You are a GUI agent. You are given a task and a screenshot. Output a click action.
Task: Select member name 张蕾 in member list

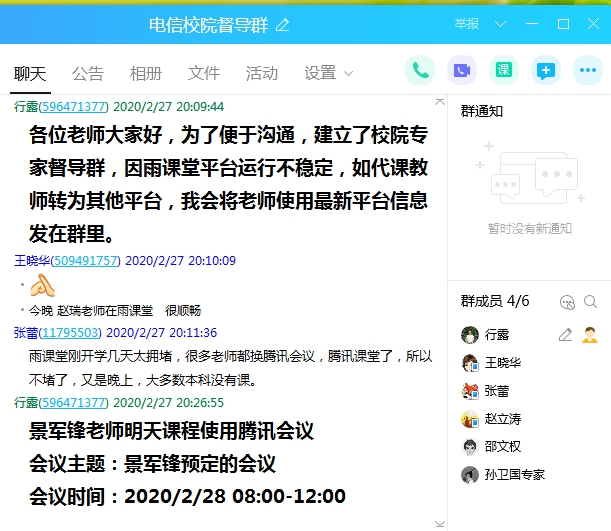click(x=497, y=391)
